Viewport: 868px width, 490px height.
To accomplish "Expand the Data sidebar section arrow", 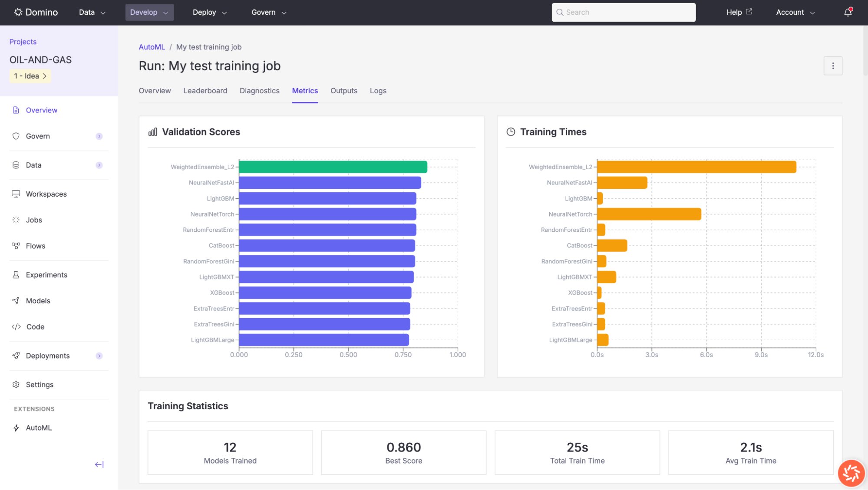I will [x=99, y=165].
